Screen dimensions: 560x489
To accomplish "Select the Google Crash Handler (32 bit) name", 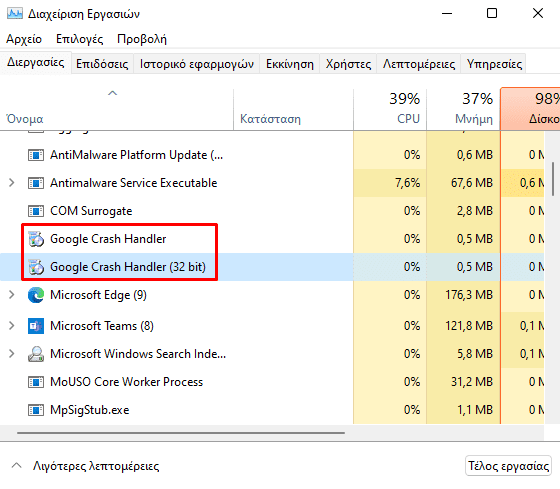I will point(128,267).
